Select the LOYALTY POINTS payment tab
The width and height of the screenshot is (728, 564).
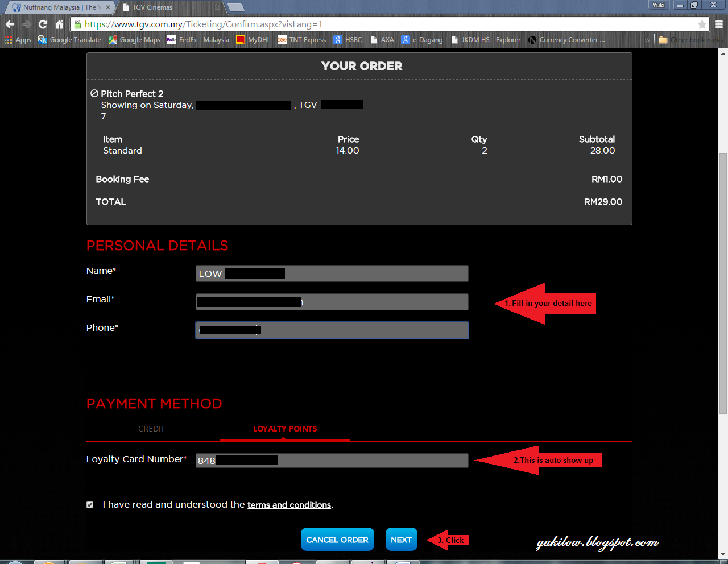285,429
